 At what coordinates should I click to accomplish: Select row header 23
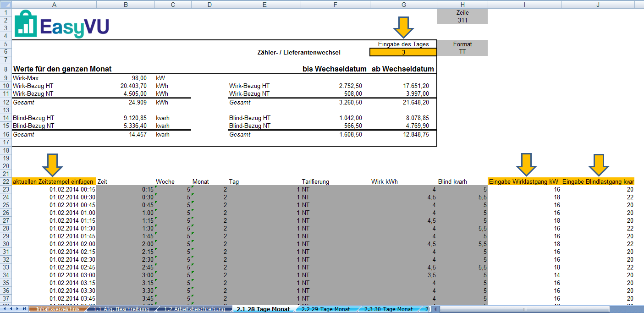pyautogui.click(x=6, y=189)
